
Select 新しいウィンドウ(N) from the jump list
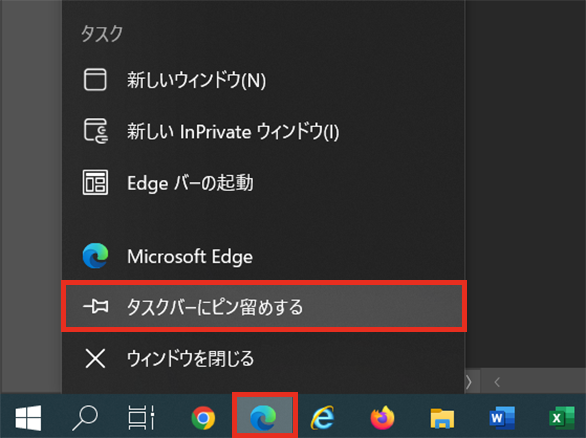point(263,80)
